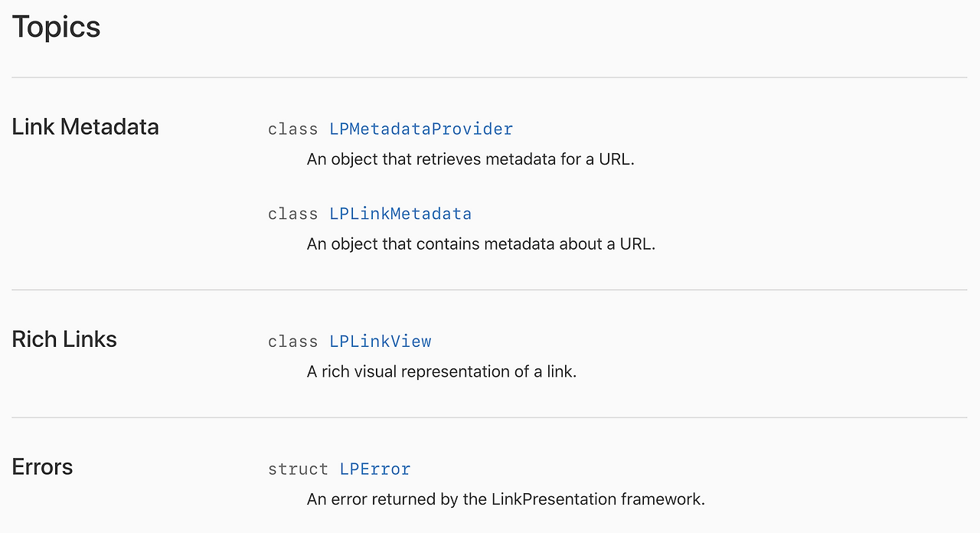Click the description 'An object that retrieves metadata for a URL.'
Image resolution: width=980 pixels, height=533 pixels.
click(471, 159)
